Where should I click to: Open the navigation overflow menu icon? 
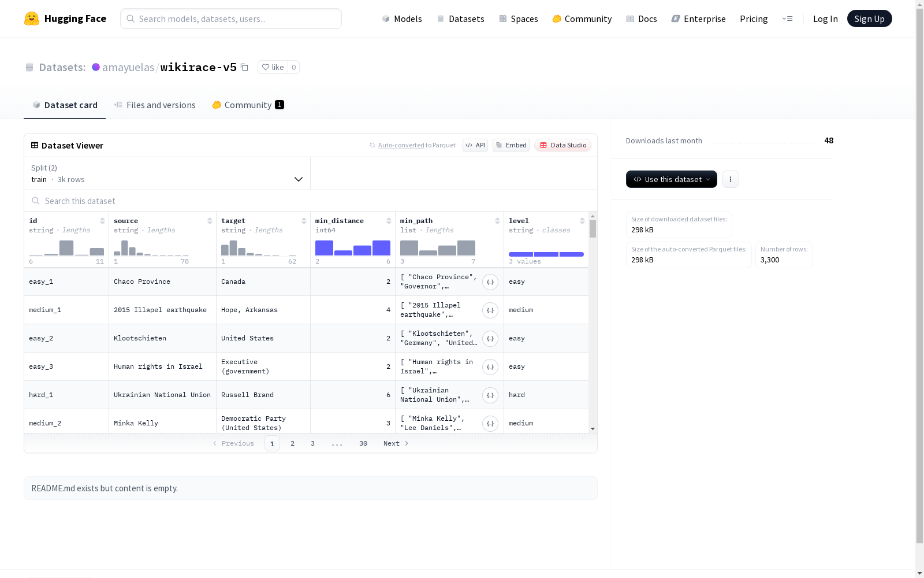[x=787, y=18]
